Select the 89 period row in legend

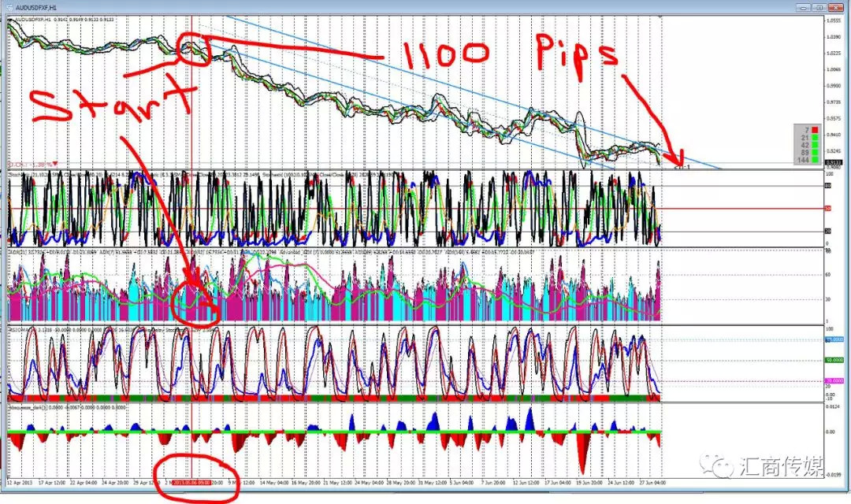click(x=808, y=153)
